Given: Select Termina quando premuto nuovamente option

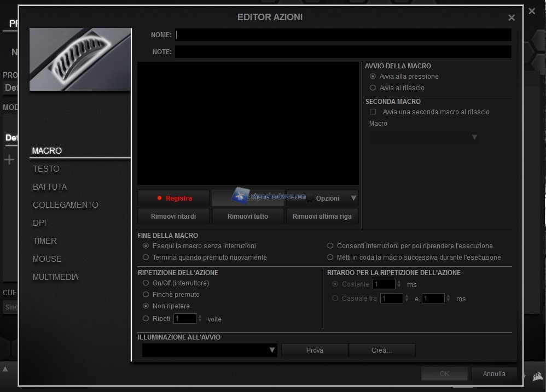Looking at the screenshot, I should point(146,258).
